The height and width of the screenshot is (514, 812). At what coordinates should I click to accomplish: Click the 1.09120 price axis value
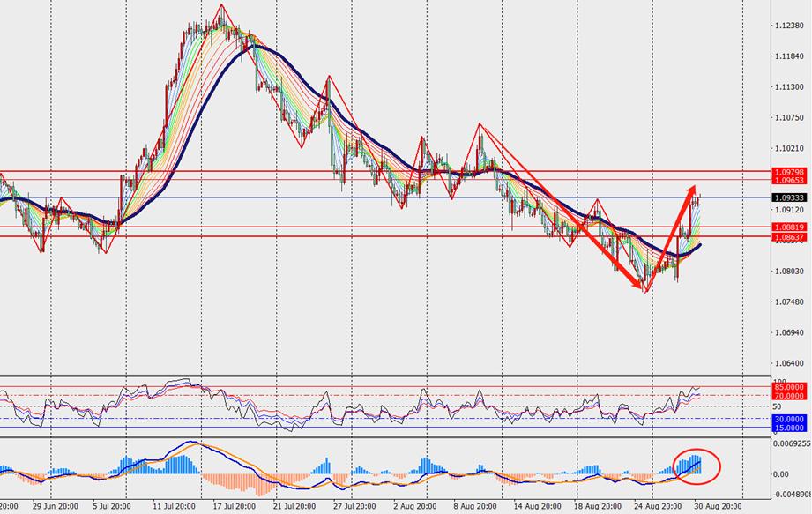790,210
